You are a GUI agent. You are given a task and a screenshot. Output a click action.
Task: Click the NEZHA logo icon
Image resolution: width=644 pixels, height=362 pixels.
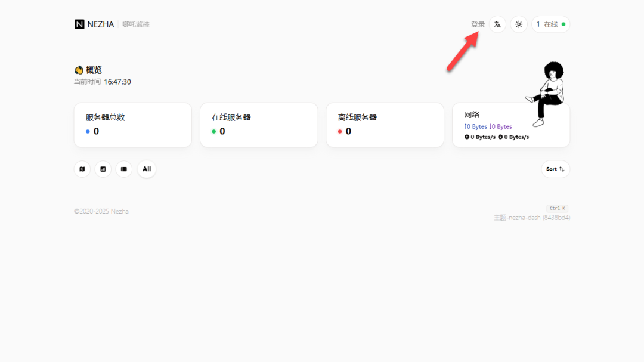tap(79, 24)
